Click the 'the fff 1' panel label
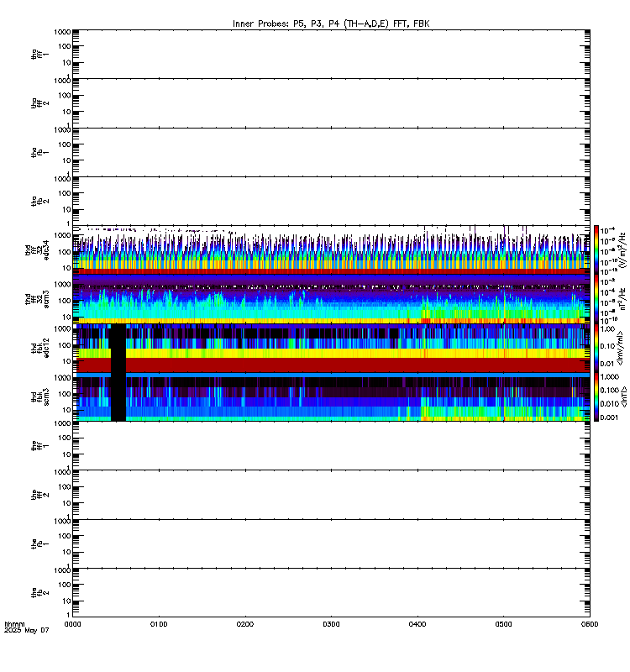 (x=39, y=446)
